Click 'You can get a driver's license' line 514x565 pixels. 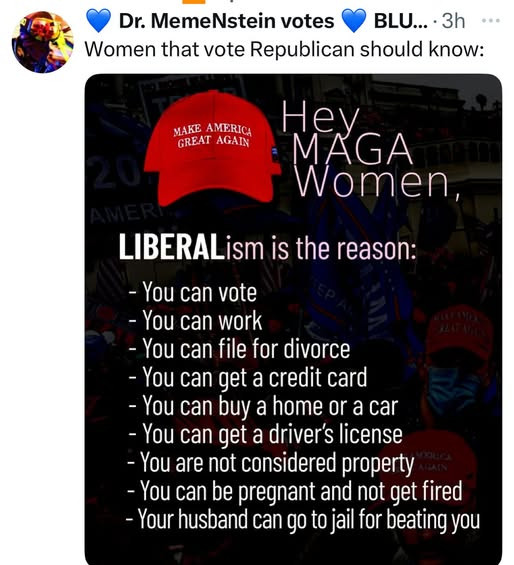pyautogui.click(x=265, y=434)
